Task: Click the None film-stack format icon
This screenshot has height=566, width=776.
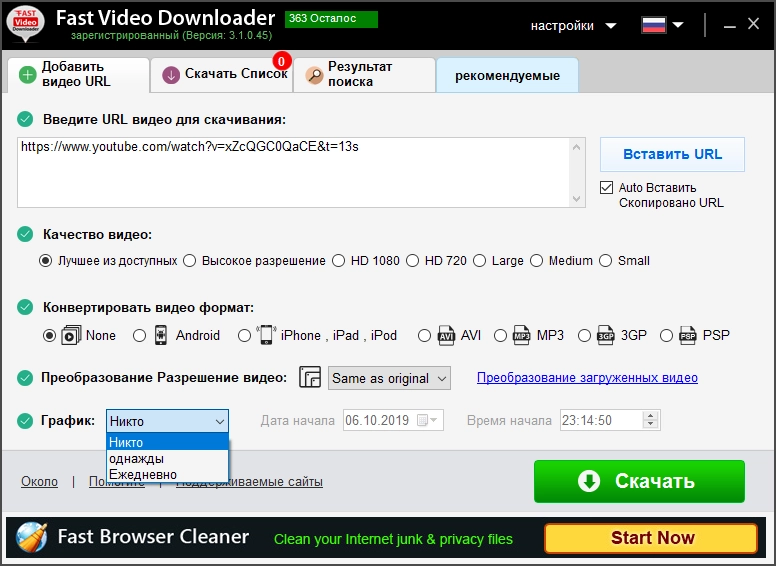Action: click(71, 335)
